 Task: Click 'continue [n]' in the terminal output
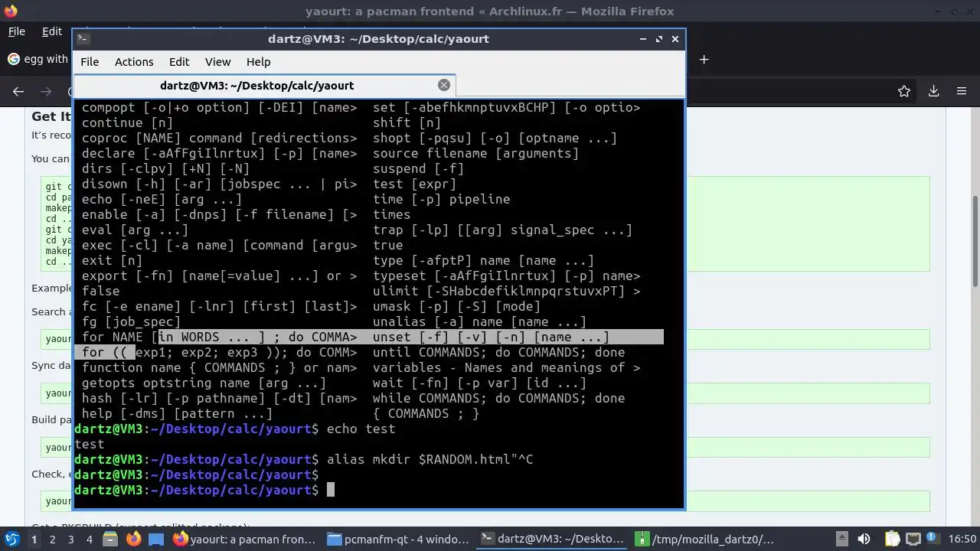pyautogui.click(x=127, y=122)
